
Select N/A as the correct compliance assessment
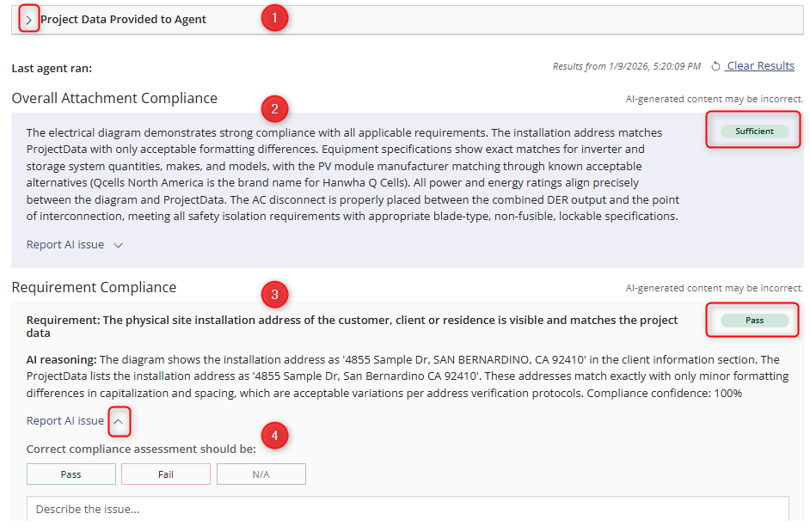[x=261, y=474]
